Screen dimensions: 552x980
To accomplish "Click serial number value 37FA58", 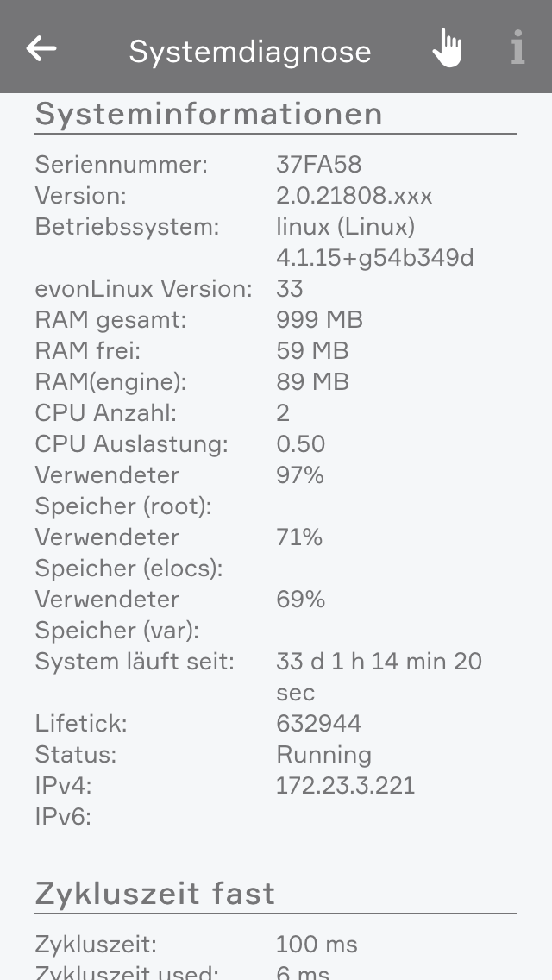I will point(318,164).
